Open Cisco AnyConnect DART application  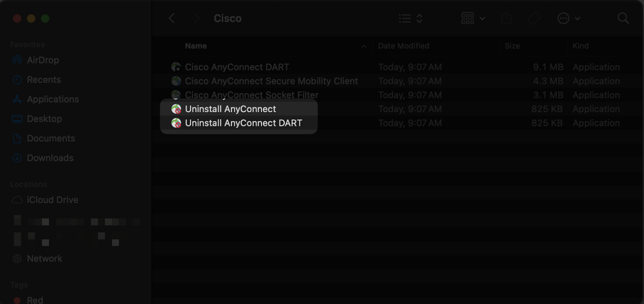click(237, 67)
